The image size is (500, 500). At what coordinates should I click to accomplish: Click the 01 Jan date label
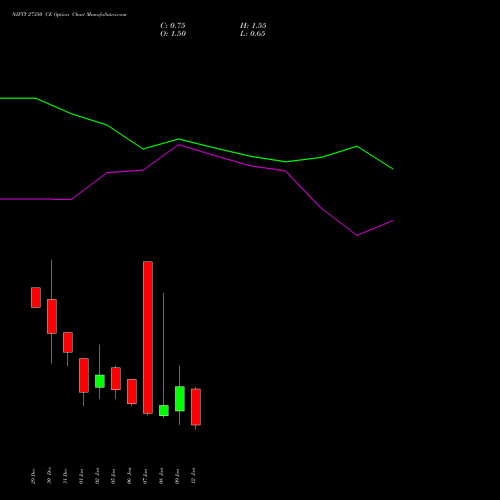pyautogui.click(x=81, y=476)
